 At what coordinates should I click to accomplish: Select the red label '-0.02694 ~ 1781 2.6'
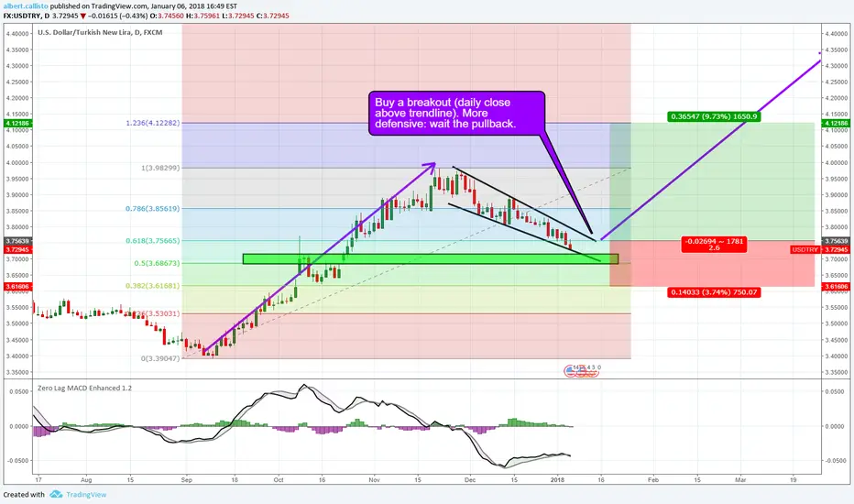714,244
